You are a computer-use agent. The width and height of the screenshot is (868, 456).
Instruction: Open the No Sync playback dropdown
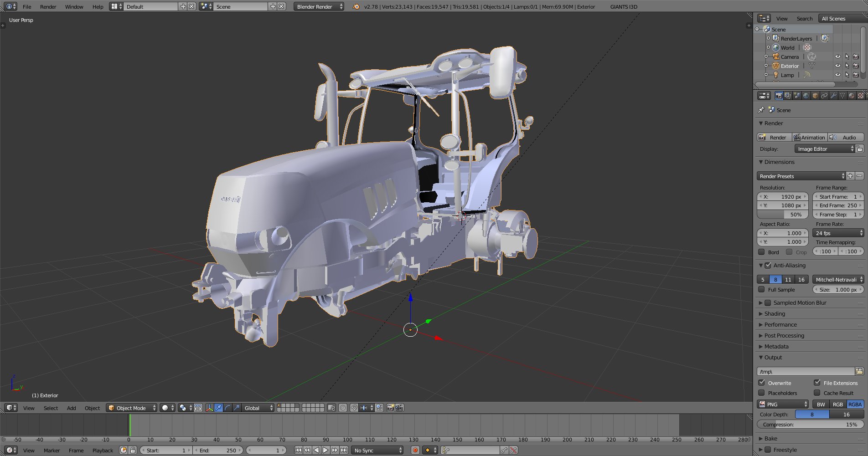(378, 451)
